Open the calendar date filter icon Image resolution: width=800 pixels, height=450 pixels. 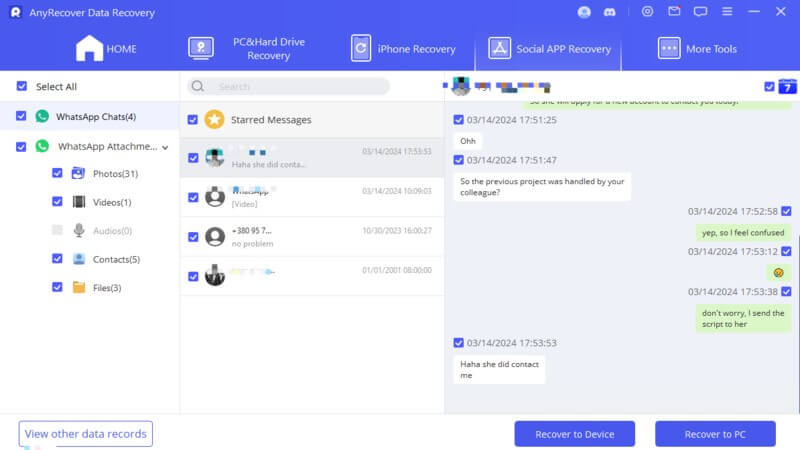coord(787,86)
